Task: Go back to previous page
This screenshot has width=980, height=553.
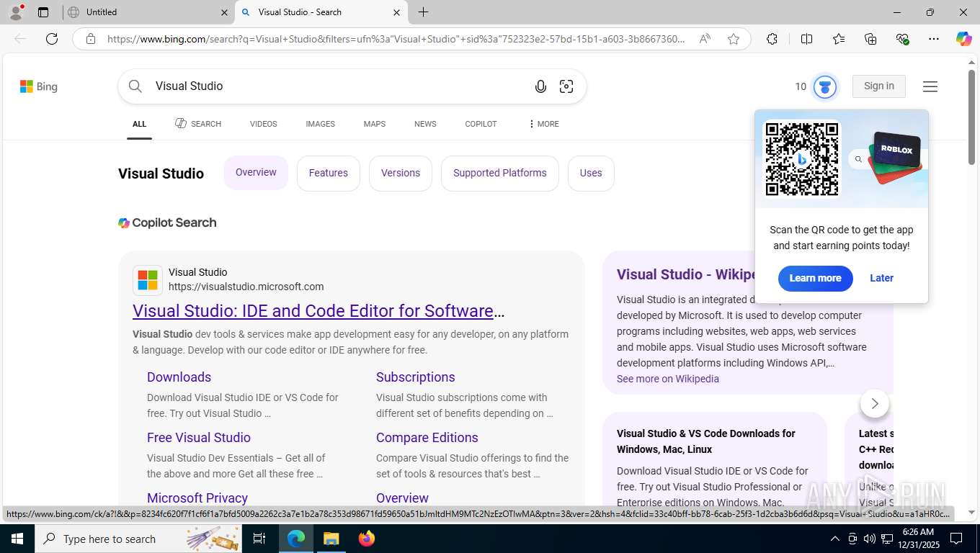Action: pos(20,39)
